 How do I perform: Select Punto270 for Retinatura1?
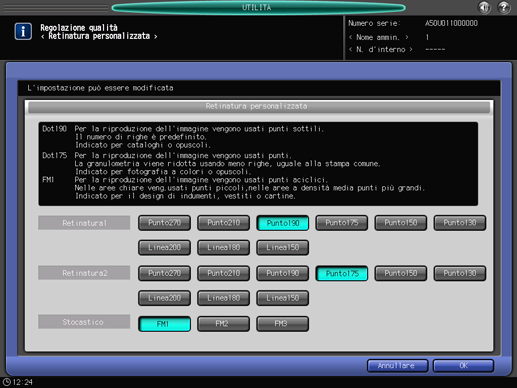(164, 223)
